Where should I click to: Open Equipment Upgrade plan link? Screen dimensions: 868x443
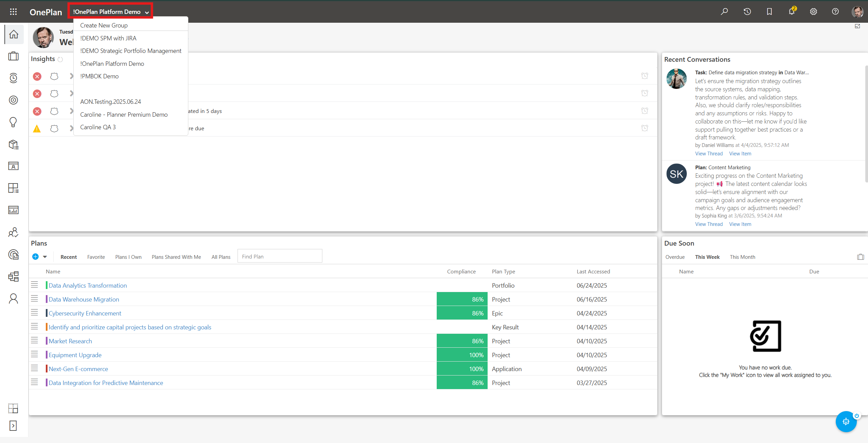click(75, 355)
